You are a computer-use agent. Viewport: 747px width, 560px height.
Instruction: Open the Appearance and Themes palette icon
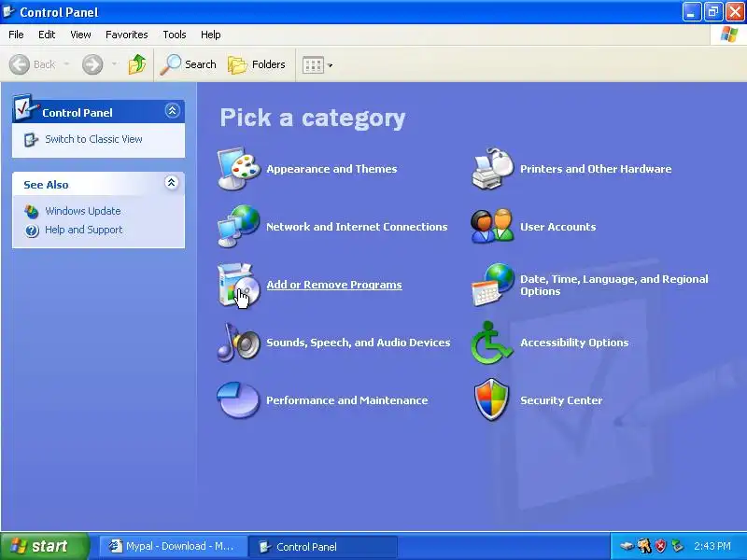239,169
